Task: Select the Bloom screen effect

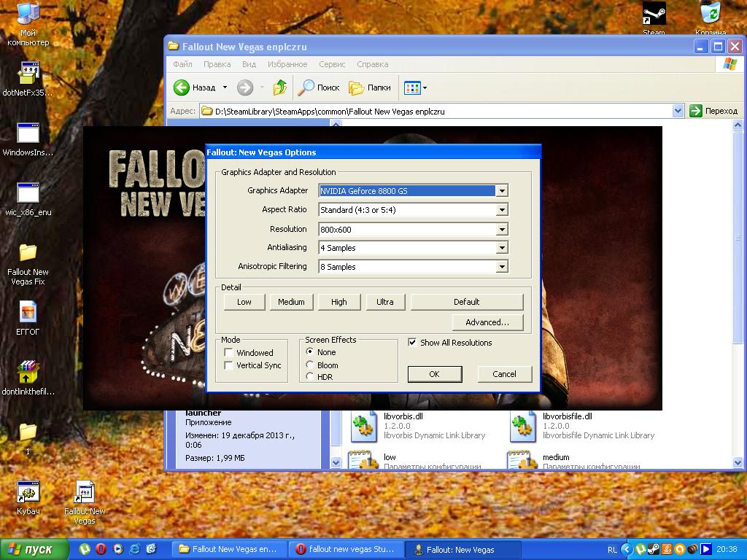Action: [309, 365]
